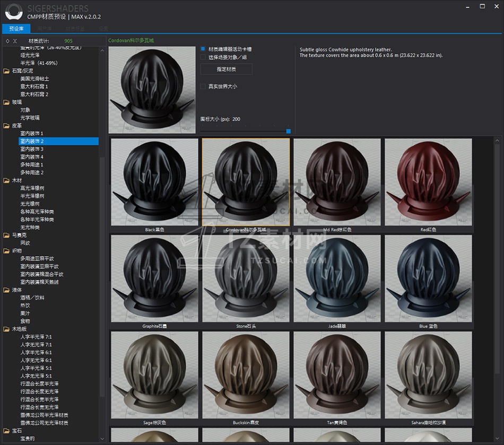Select 宝贵的 gemstone item

point(27,439)
